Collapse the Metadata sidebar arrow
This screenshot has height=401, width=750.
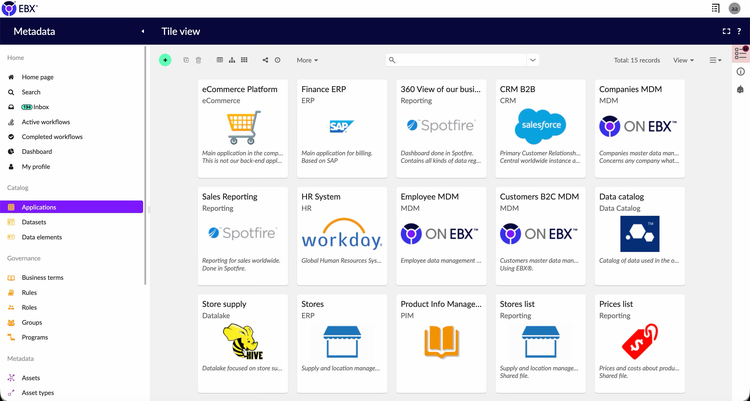pos(143,32)
